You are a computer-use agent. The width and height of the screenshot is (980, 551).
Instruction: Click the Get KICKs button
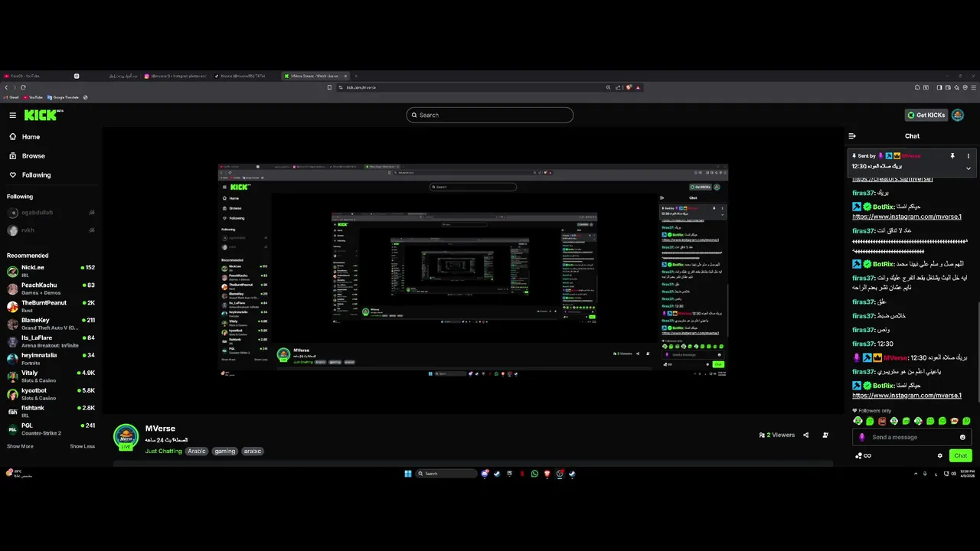point(926,115)
